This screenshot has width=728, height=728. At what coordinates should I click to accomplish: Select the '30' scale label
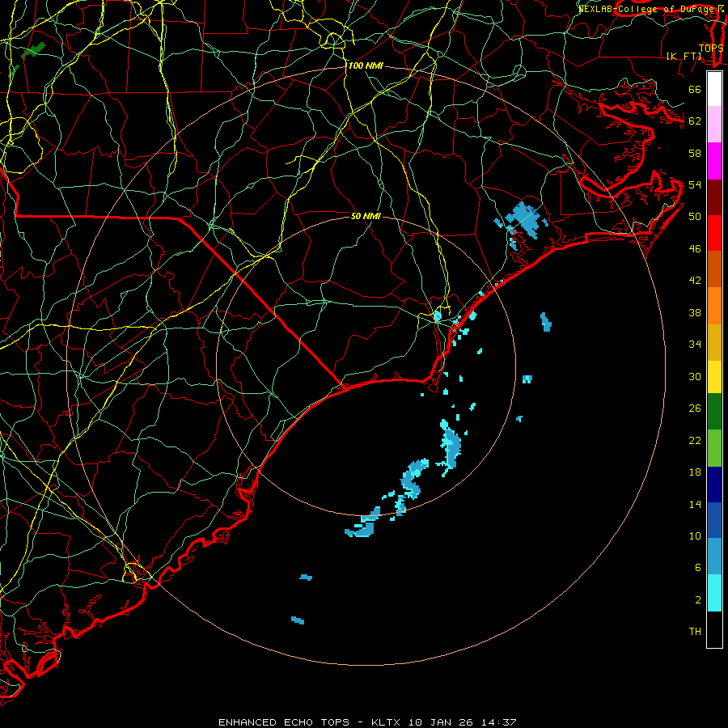pyautogui.click(x=695, y=376)
